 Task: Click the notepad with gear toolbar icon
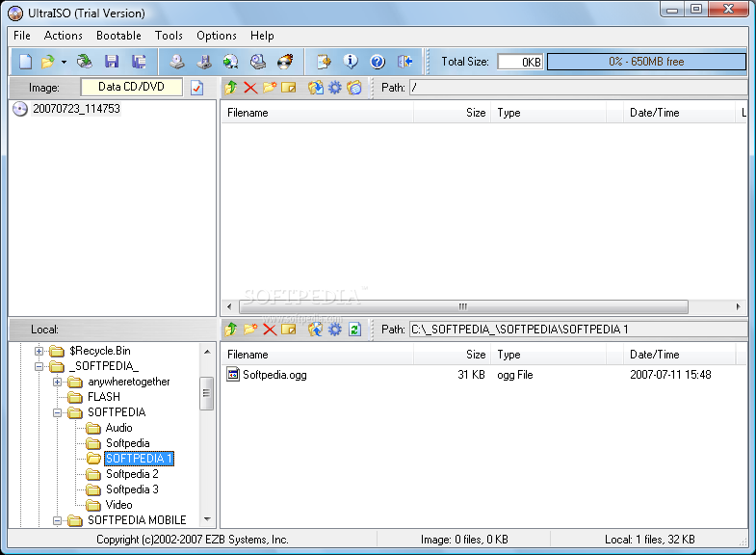point(324,62)
